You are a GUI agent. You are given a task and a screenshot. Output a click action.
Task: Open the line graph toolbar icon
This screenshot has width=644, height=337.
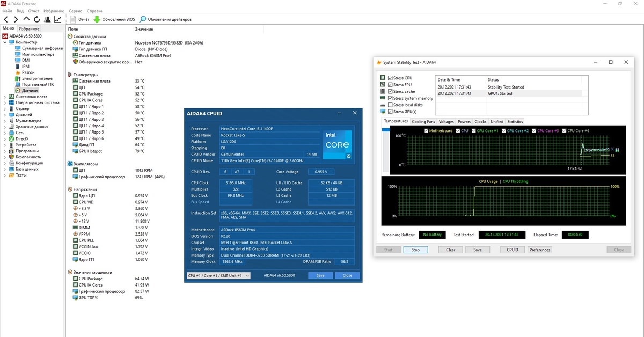pyautogui.click(x=57, y=19)
